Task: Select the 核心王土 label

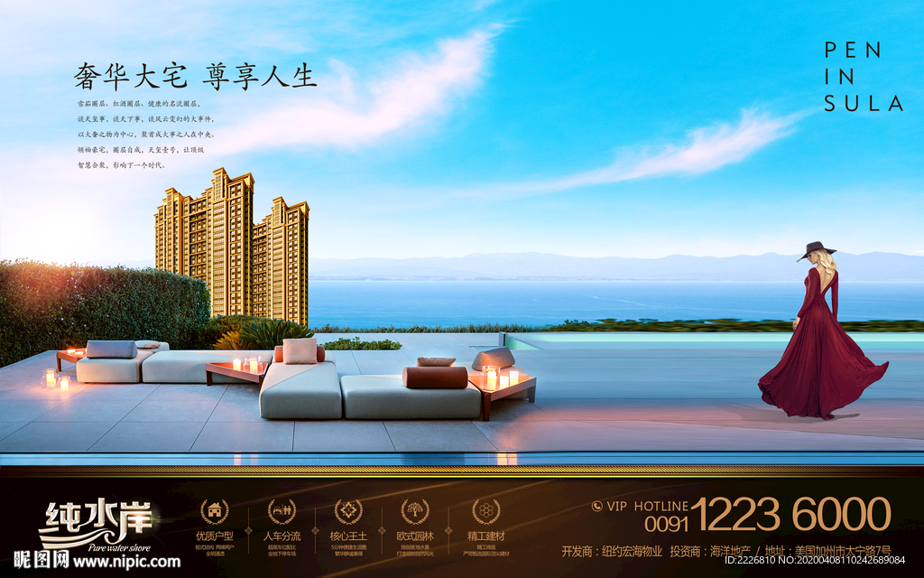Action: click(348, 536)
